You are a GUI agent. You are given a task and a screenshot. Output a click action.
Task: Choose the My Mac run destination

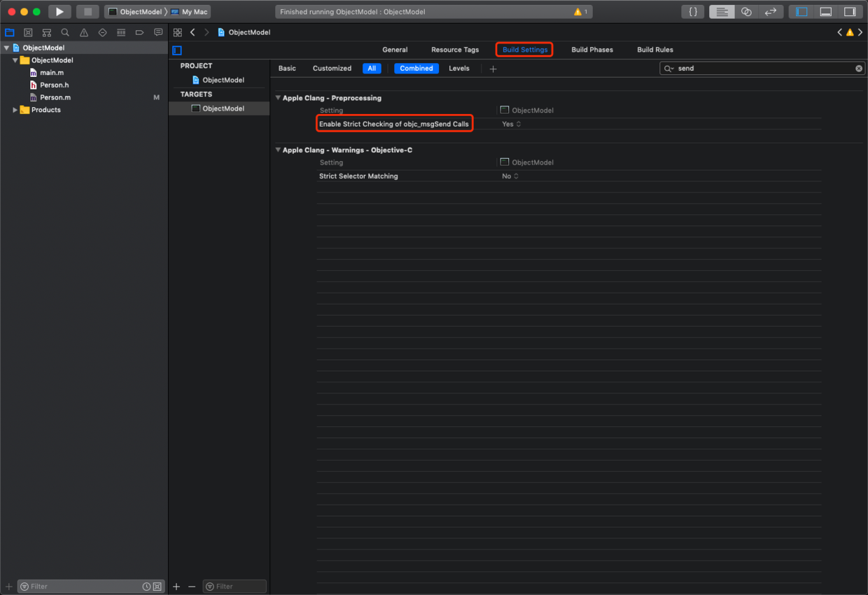[189, 12]
